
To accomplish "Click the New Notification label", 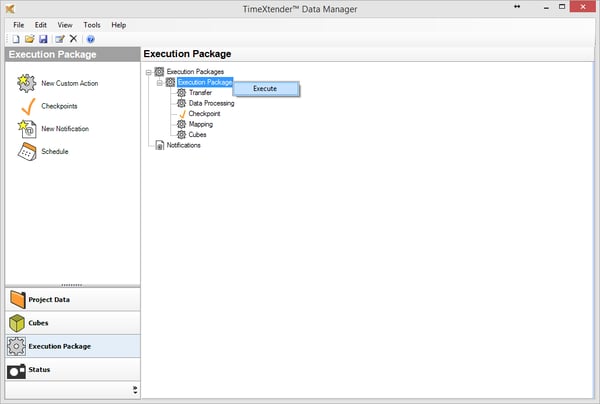I will (x=65, y=129).
